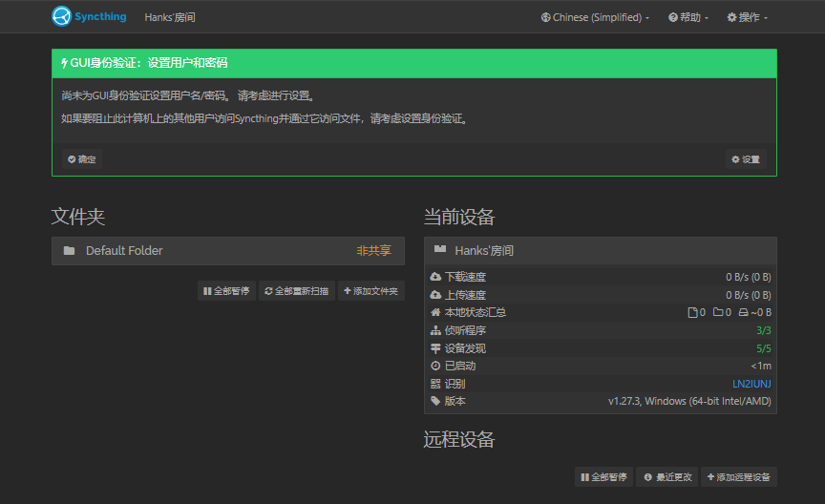Click the pause icon in the folders 全部暂停 button
Screen dimensions: 825x504
coord(207,291)
